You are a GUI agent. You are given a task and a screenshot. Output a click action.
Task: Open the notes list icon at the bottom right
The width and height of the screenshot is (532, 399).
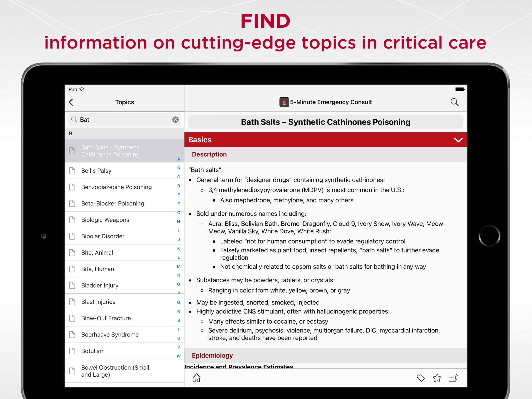(453, 378)
